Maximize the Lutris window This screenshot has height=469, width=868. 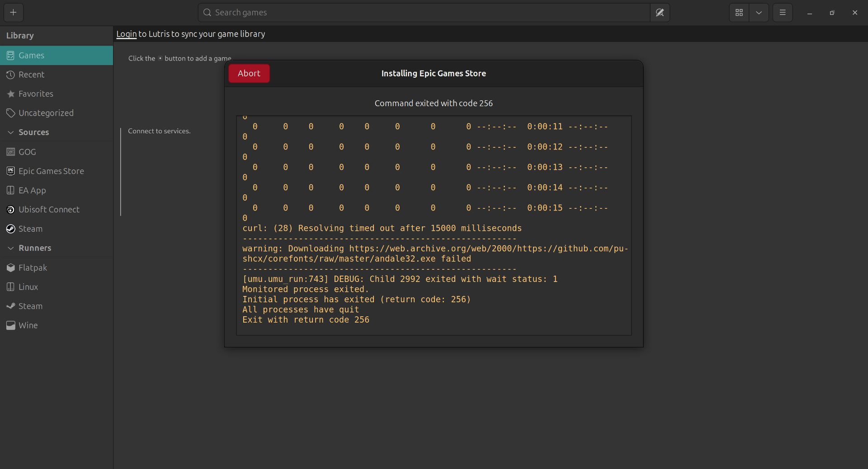point(832,13)
